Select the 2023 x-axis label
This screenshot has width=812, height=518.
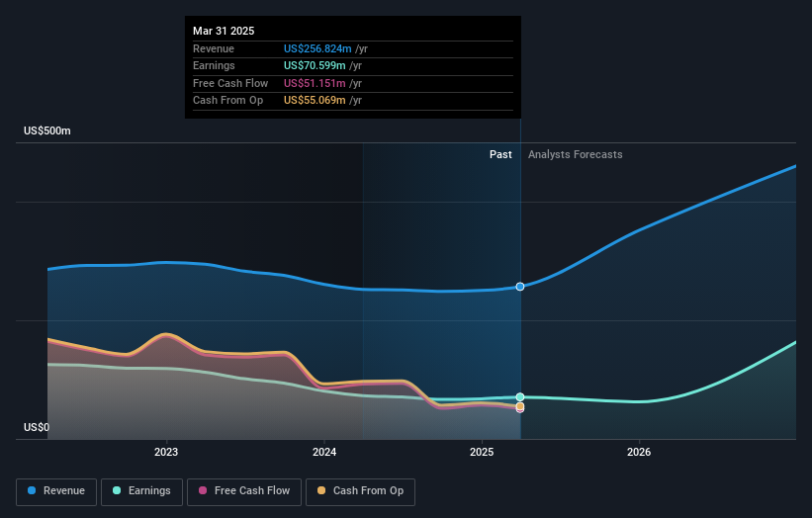click(166, 452)
